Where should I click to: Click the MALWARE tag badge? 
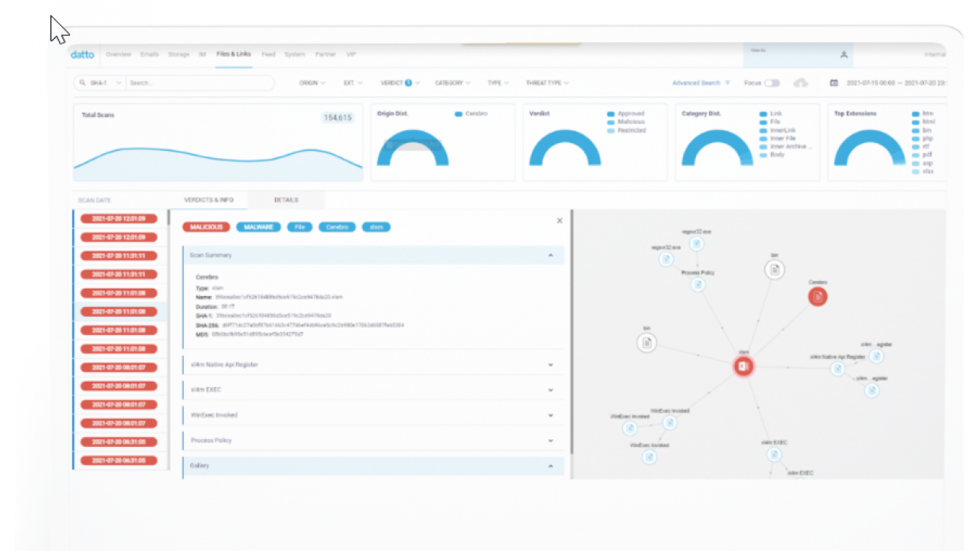[259, 227]
